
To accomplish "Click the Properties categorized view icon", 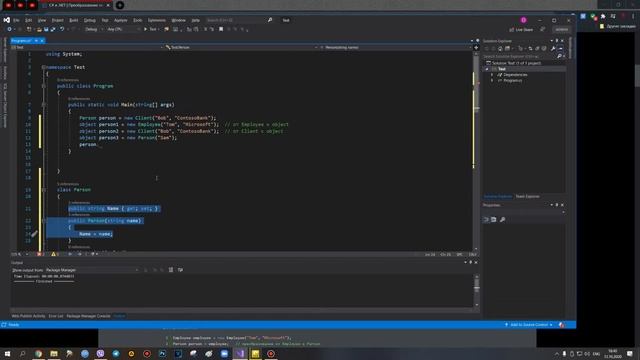I will click(486, 220).
